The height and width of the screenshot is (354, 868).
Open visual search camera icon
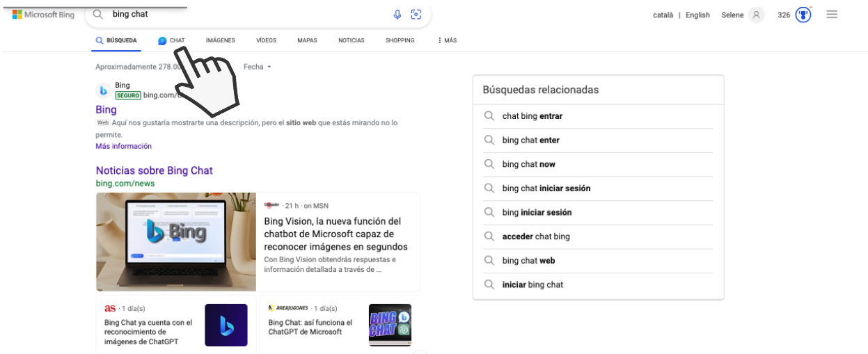416,15
